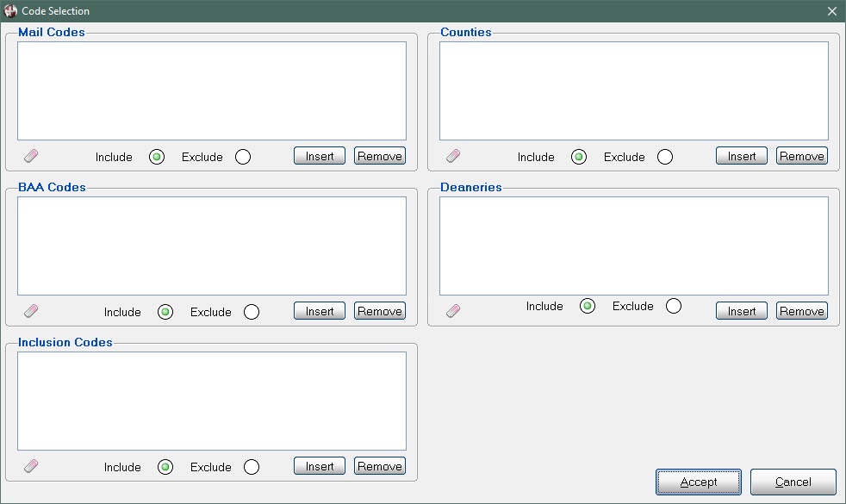The image size is (846, 504).
Task: Select Exclude for Inclusion Codes
Action: tap(252, 467)
